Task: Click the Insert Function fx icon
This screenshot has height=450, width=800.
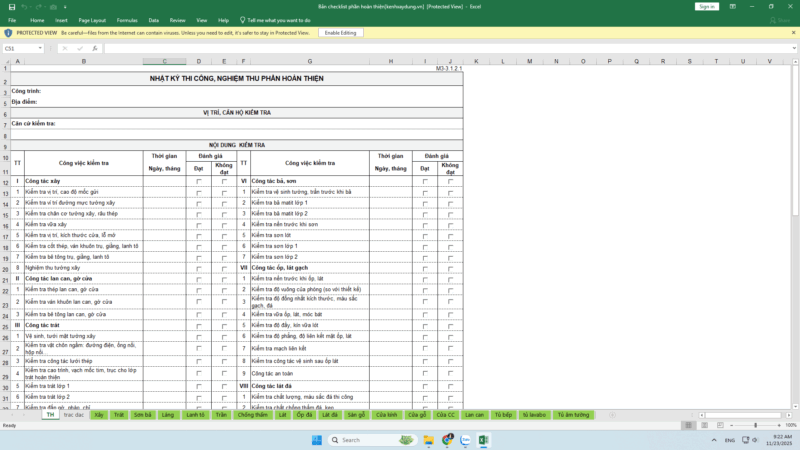Action: click(95, 48)
